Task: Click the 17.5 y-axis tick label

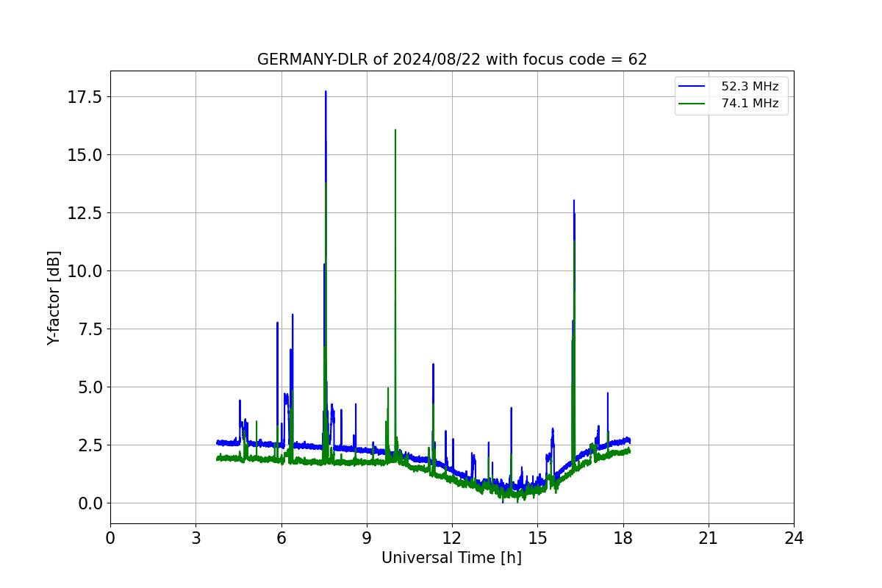Action: [85, 97]
